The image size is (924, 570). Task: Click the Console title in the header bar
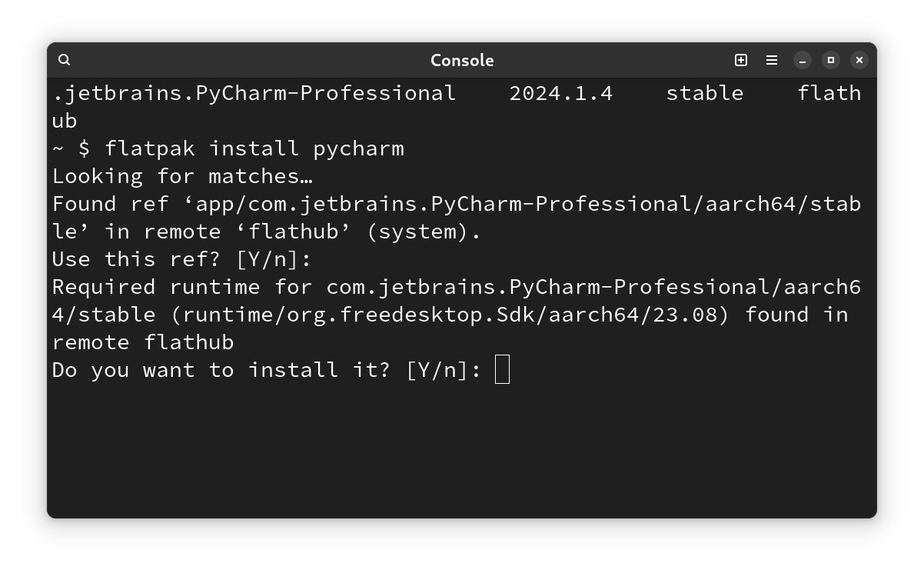click(462, 60)
